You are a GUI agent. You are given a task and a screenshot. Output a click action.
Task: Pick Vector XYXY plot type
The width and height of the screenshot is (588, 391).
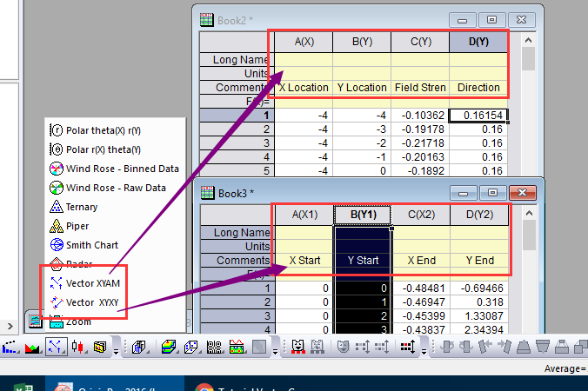84,302
